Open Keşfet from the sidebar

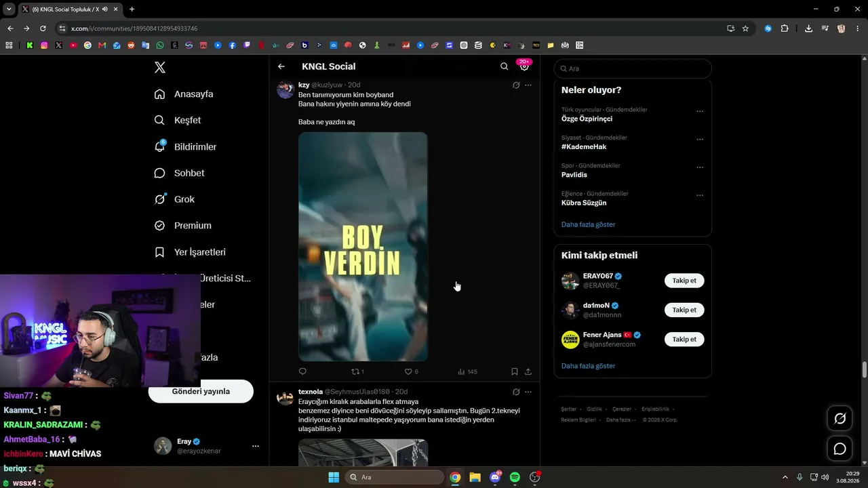178,120
